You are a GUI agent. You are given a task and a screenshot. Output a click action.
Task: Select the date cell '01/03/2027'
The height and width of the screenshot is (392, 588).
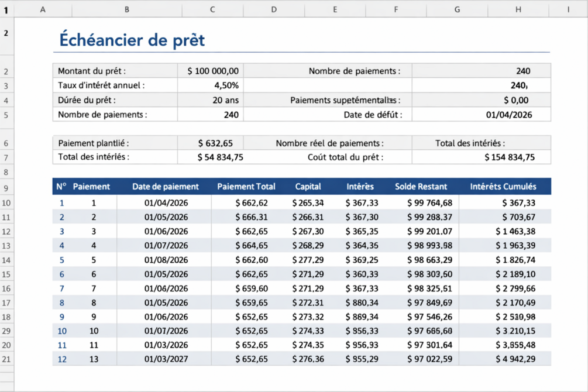(166, 359)
